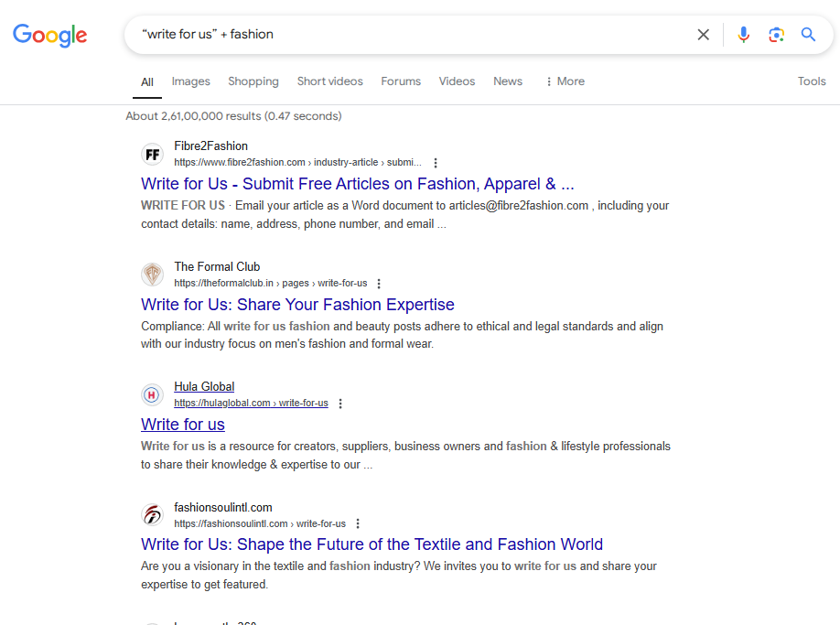The height and width of the screenshot is (625, 840).
Task: Expand the More search filters menu
Action: pyautogui.click(x=565, y=81)
